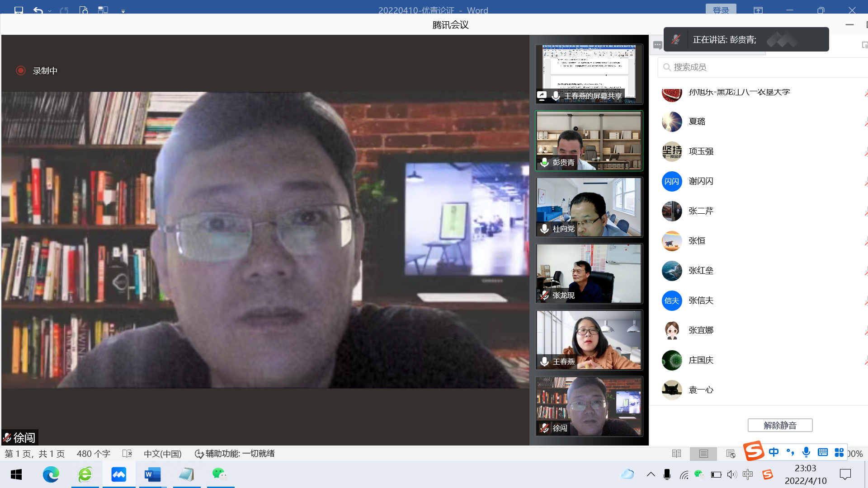The height and width of the screenshot is (488, 868).
Task: Click the 登录 login button in Word
Action: tap(721, 10)
